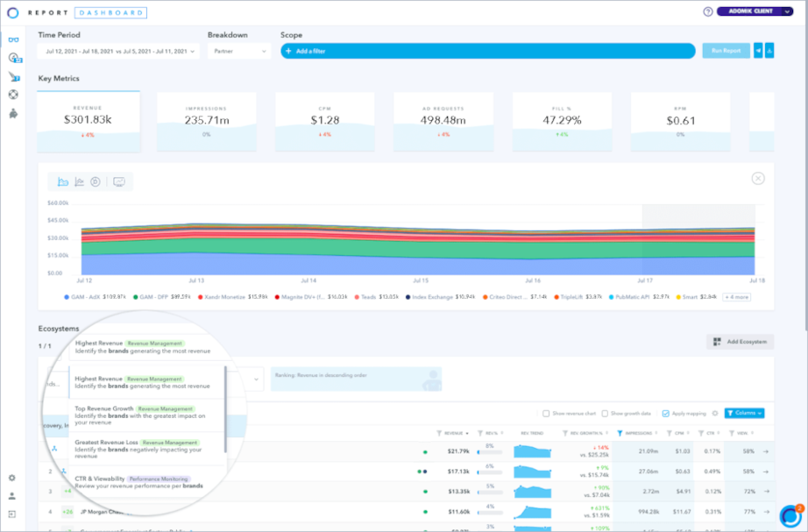The height and width of the screenshot is (532, 808).
Task: Expand the + 4 more legend items
Action: point(736,297)
